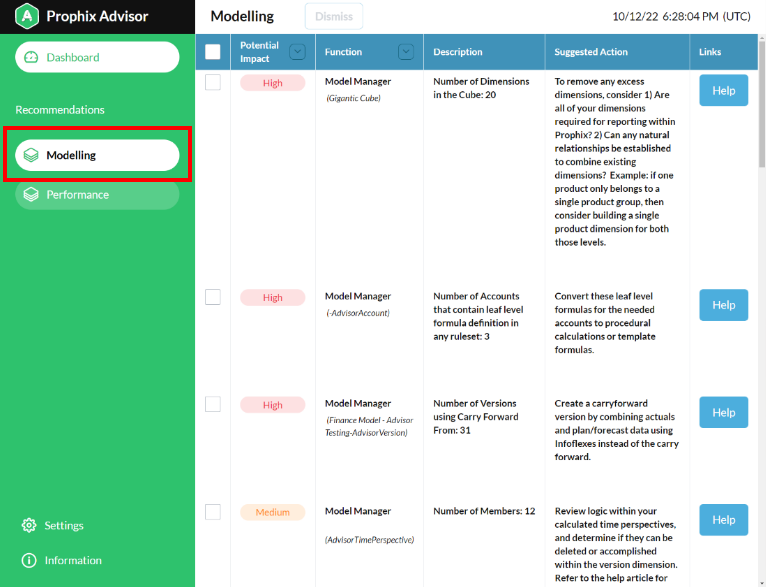Screen dimensions: 766x587
Task: Click 'Finance Model - Advisor Testing-AdvisorVersion' text
Action: (369, 426)
